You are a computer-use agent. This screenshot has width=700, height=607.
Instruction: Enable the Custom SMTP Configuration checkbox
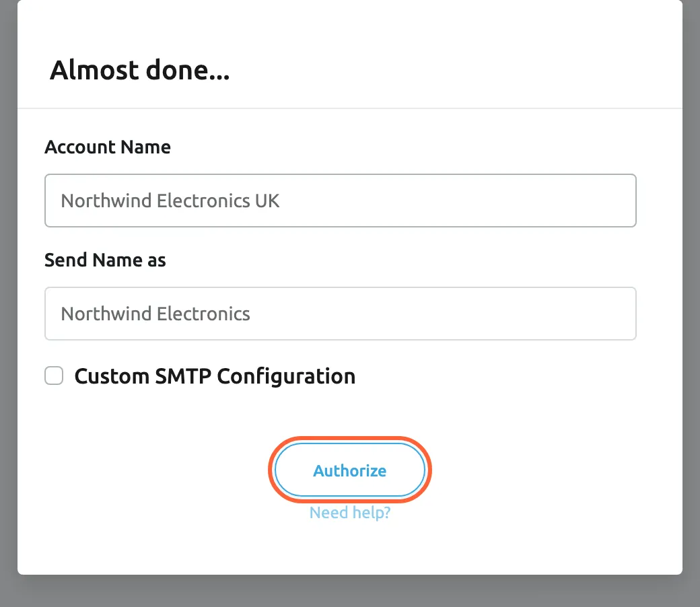[x=54, y=376]
